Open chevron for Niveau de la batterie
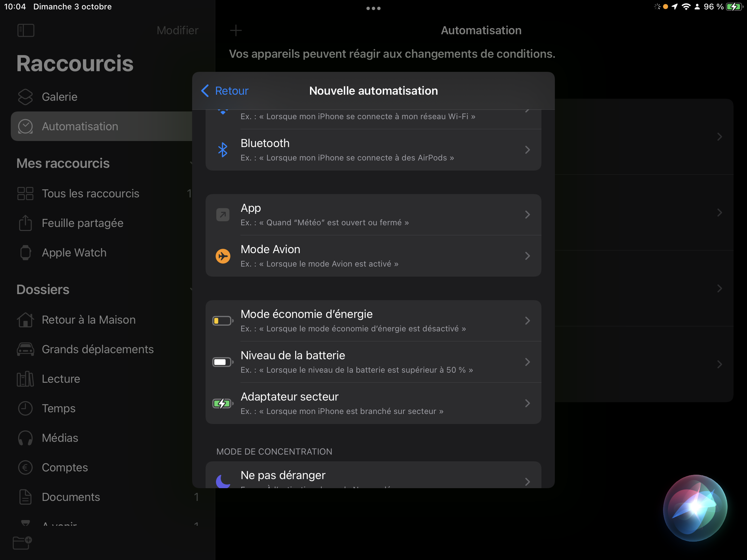This screenshot has width=747, height=560. pyautogui.click(x=527, y=362)
